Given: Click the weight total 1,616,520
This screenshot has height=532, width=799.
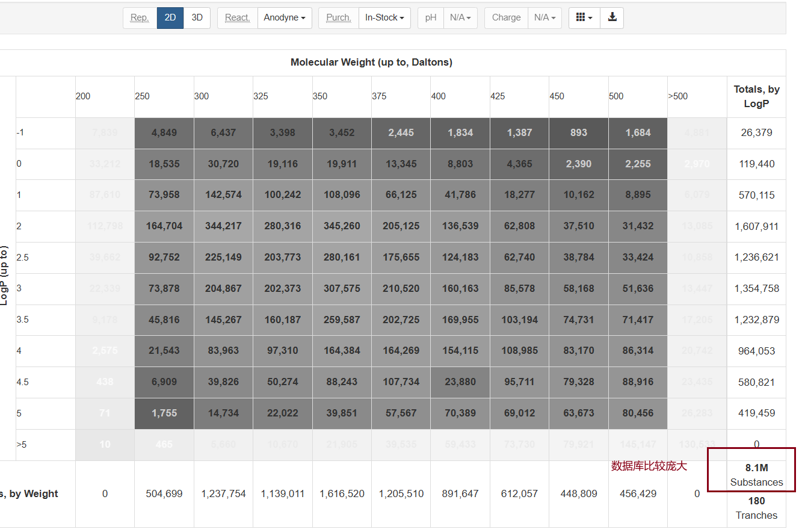Looking at the screenshot, I should pyautogui.click(x=342, y=494).
